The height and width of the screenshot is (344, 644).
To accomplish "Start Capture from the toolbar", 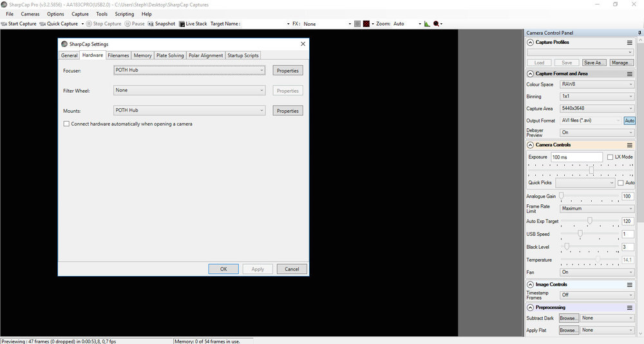I will (x=19, y=24).
